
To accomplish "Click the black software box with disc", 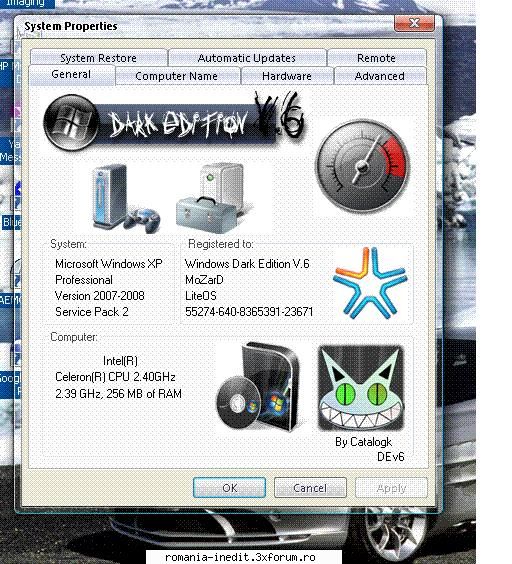I will click(258, 387).
